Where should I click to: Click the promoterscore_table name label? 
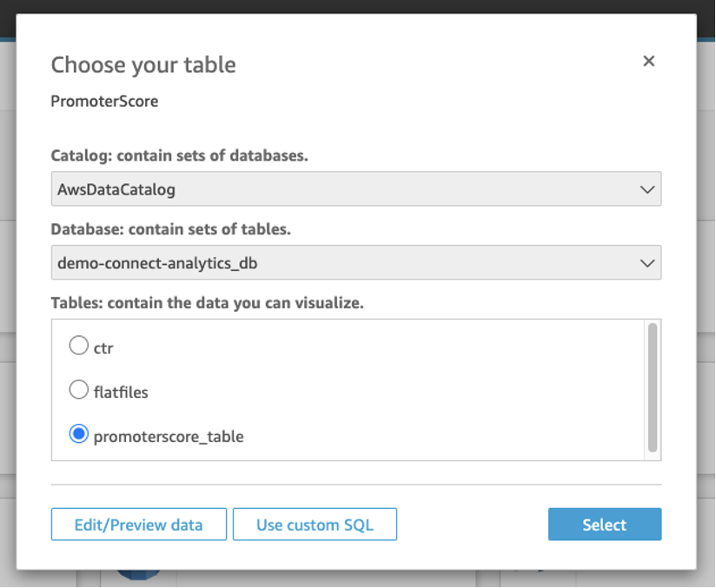(x=169, y=437)
